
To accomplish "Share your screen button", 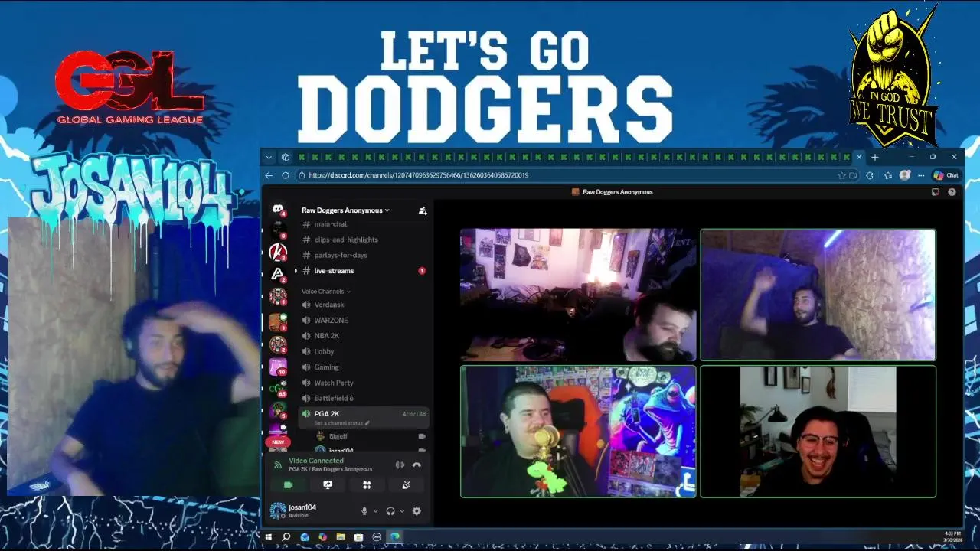I will [x=328, y=485].
